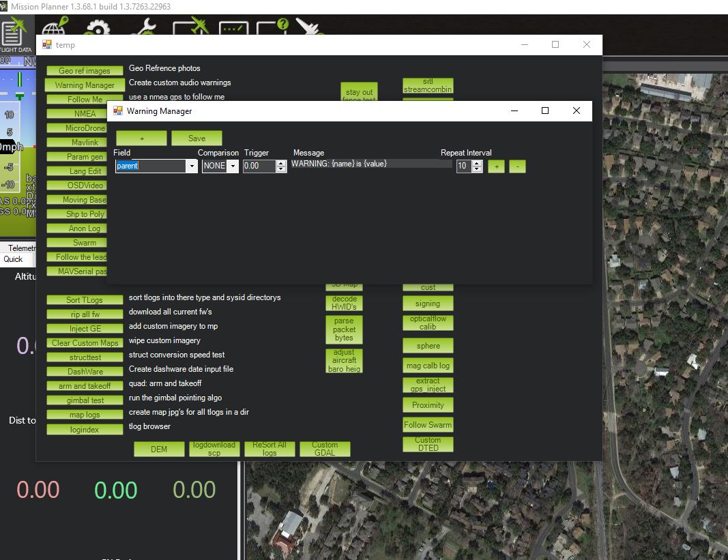728x560 pixels.
Task: Click the Flight Plan globe icon
Action: point(55,29)
